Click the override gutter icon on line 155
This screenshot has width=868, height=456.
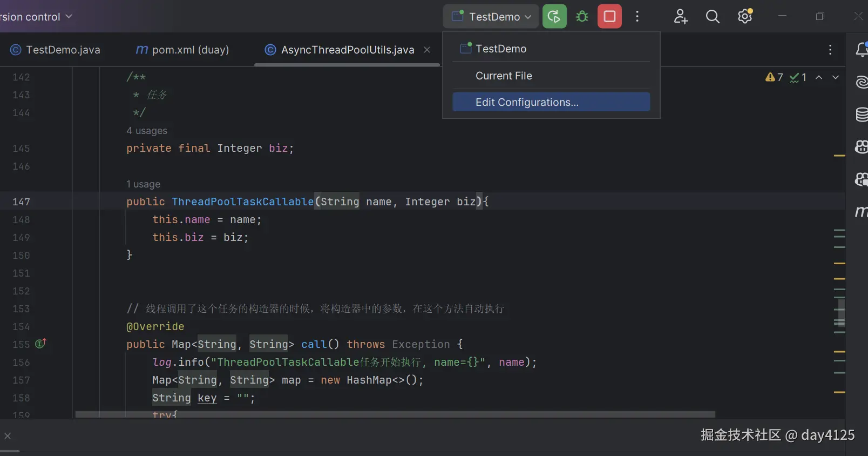pos(40,344)
